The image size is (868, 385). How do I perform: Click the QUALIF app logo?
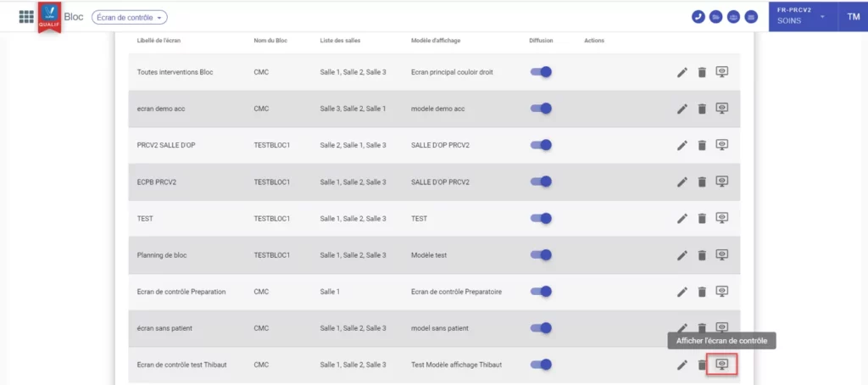47,17
